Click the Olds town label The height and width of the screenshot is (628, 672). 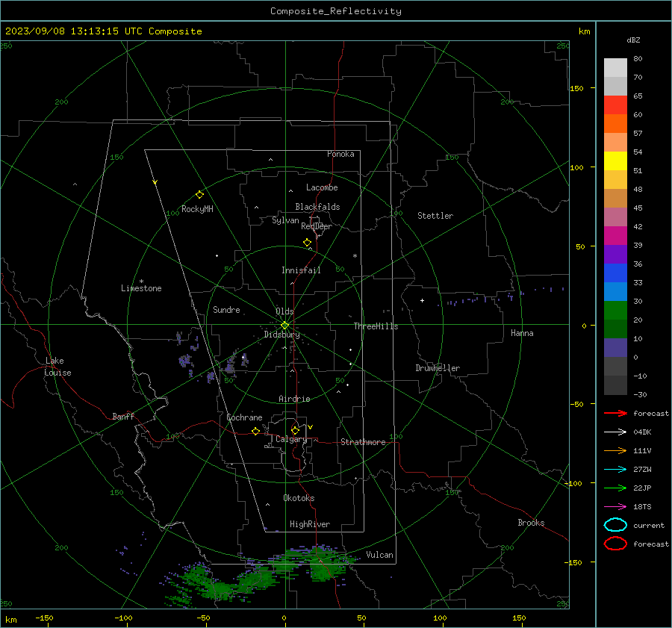pos(284,311)
